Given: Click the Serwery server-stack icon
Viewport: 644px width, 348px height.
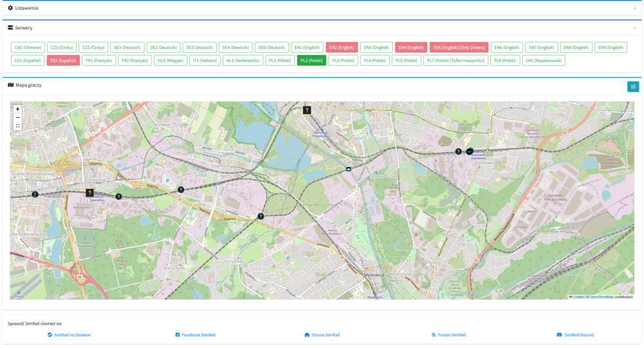Looking at the screenshot, I should (x=10, y=28).
